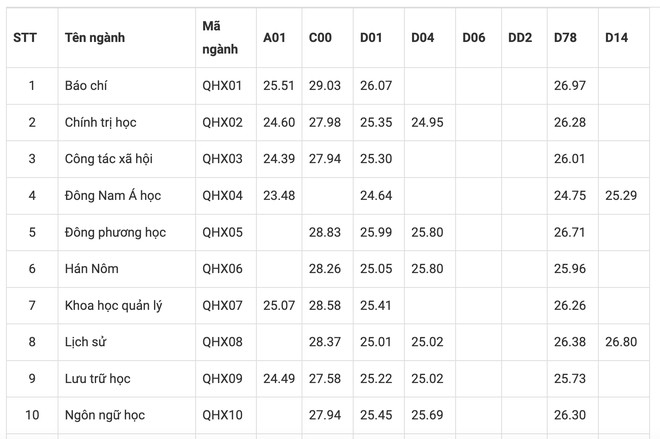Click the 29.03 score cell
660x439 pixels.
tap(325, 86)
